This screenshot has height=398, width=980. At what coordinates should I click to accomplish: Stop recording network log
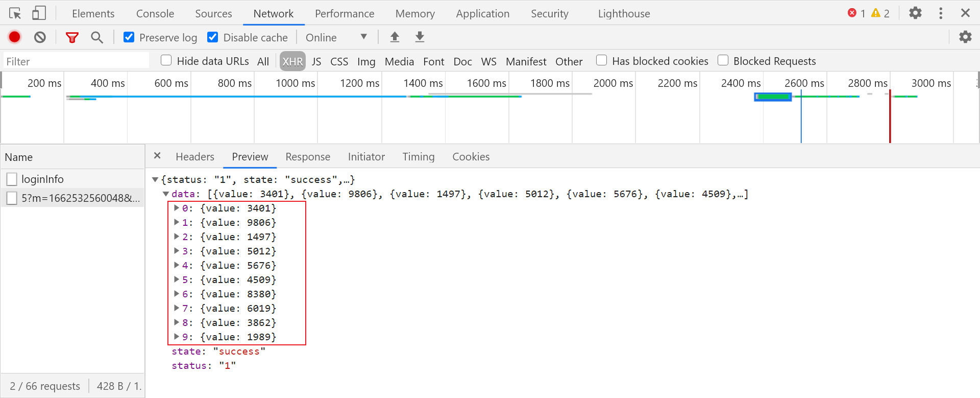tap(15, 37)
